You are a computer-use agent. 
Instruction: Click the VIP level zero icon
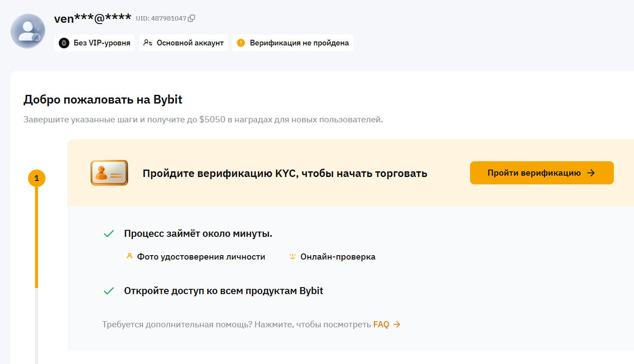click(x=64, y=43)
